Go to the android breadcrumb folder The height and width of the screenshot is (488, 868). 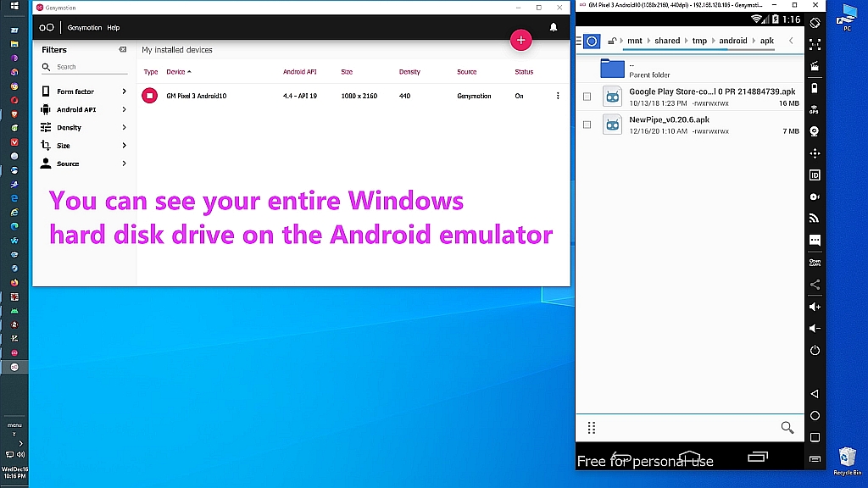click(x=733, y=41)
